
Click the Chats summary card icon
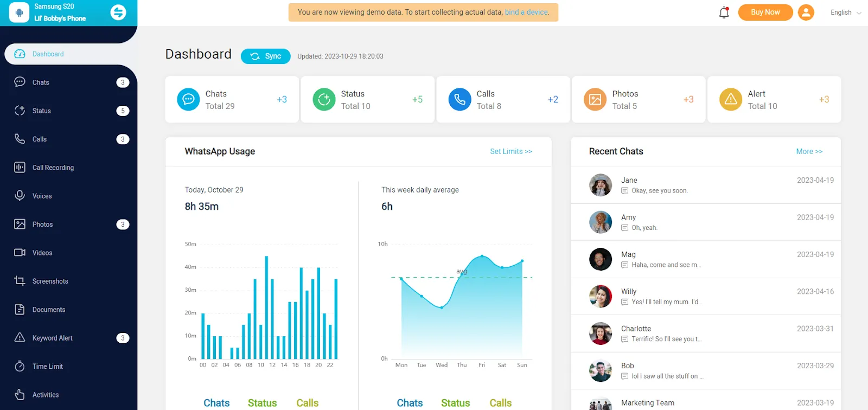(x=188, y=99)
